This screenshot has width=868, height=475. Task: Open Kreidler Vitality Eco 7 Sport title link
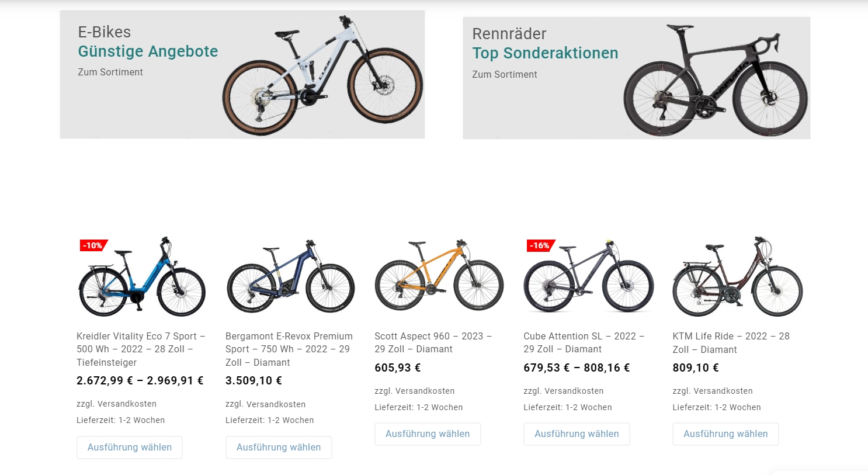[141, 349]
